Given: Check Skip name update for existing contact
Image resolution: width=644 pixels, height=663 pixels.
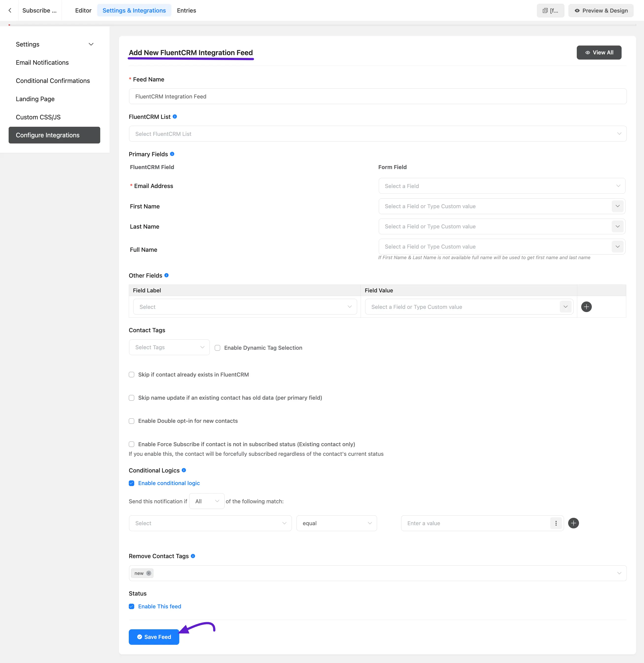Looking at the screenshot, I should coord(132,398).
